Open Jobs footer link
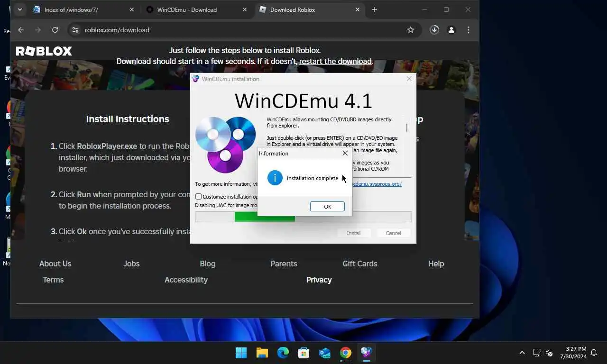 click(x=131, y=264)
